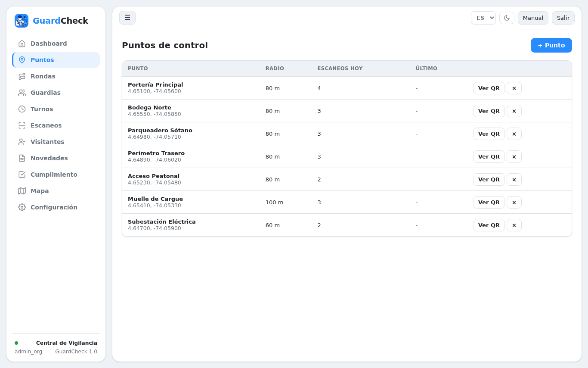
Task: Delete Acceso Peatonal with its X button
Action: (x=514, y=180)
